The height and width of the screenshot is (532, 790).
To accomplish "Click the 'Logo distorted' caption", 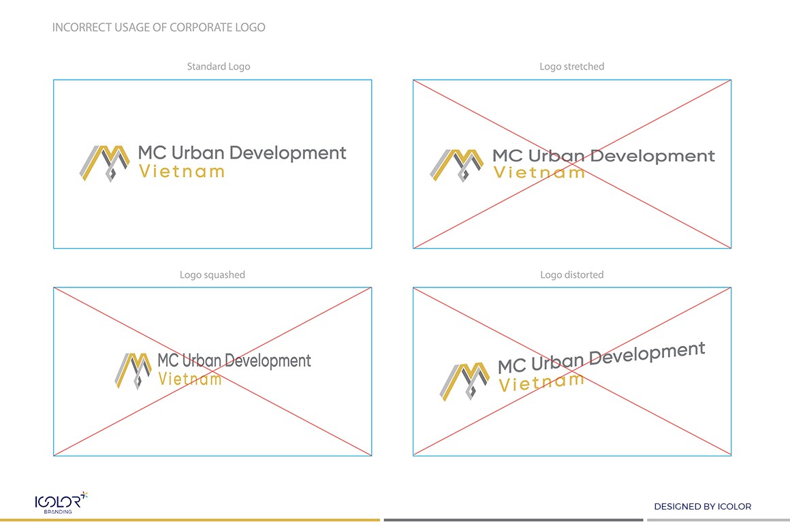I will point(571,275).
